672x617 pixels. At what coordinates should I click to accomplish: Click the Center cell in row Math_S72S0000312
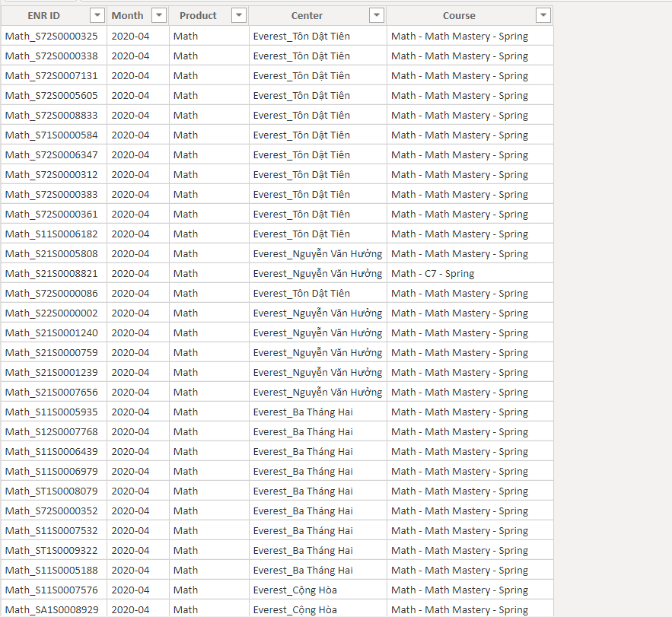(318, 174)
